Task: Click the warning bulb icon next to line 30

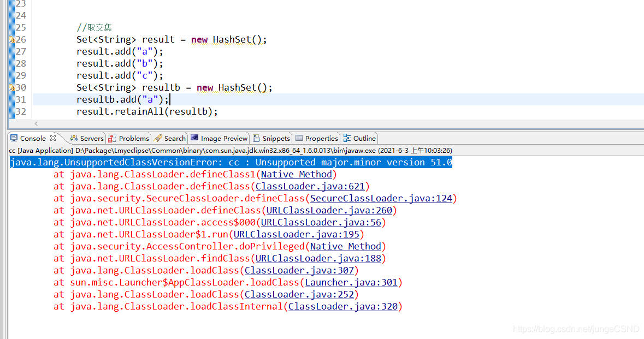Action: 11,87
